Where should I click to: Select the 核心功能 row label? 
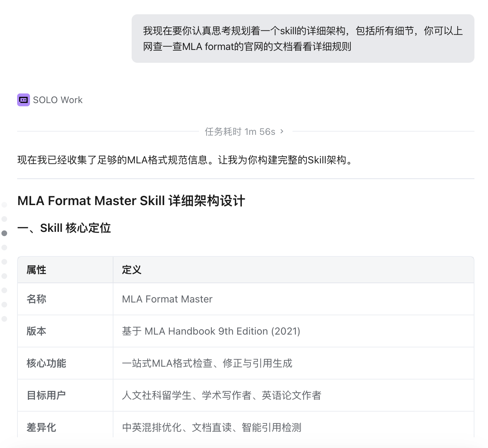point(46,363)
